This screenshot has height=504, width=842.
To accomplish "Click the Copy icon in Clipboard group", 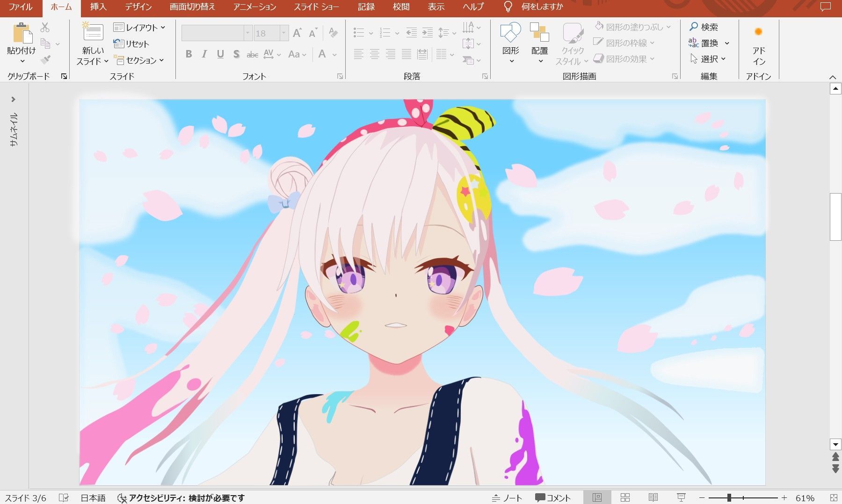I will tap(45, 43).
